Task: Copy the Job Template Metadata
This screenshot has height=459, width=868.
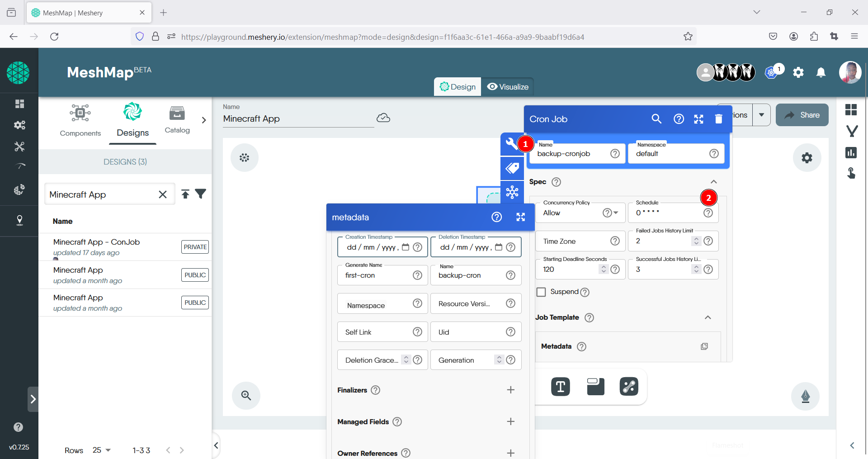Action: click(x=704, y=346)
